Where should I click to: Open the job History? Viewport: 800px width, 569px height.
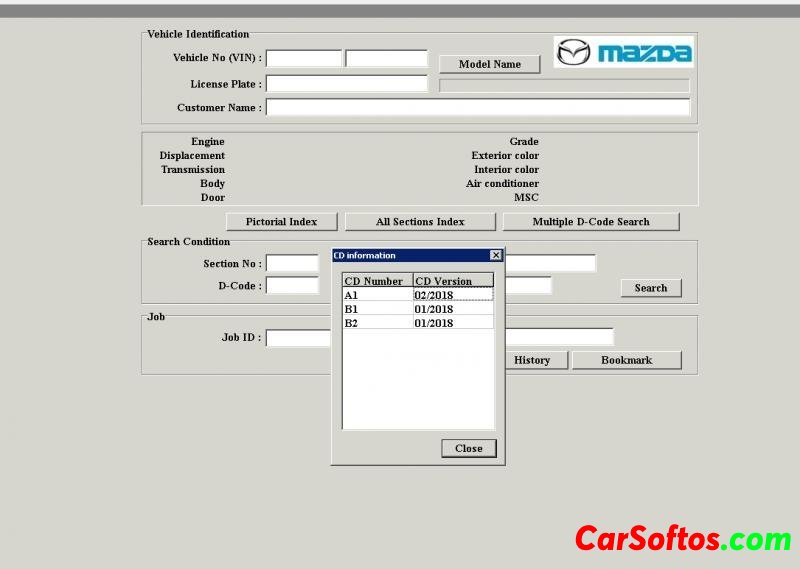pyautogui.click(x=532, y=360)
